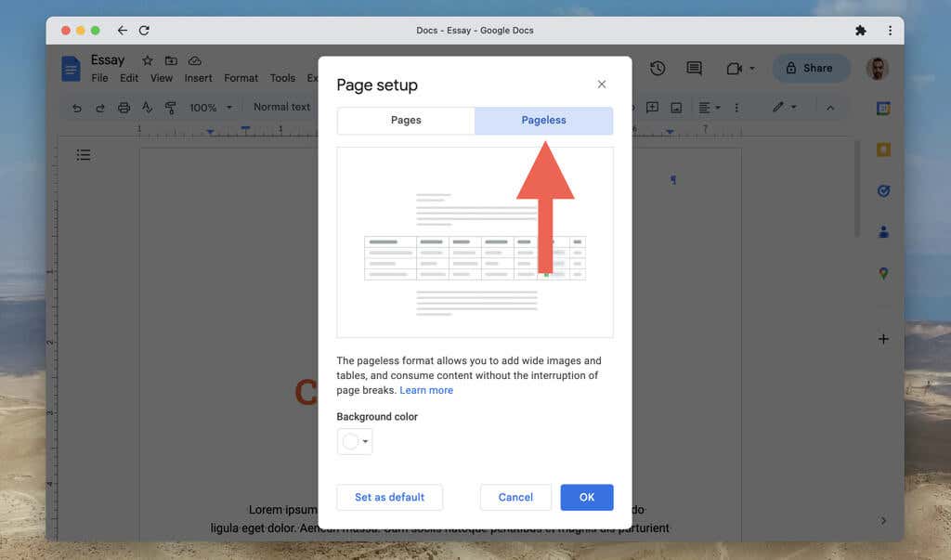Click the spelling and grammar check icon
This screenshot has width=951, height=560.
tap(147, 108)
